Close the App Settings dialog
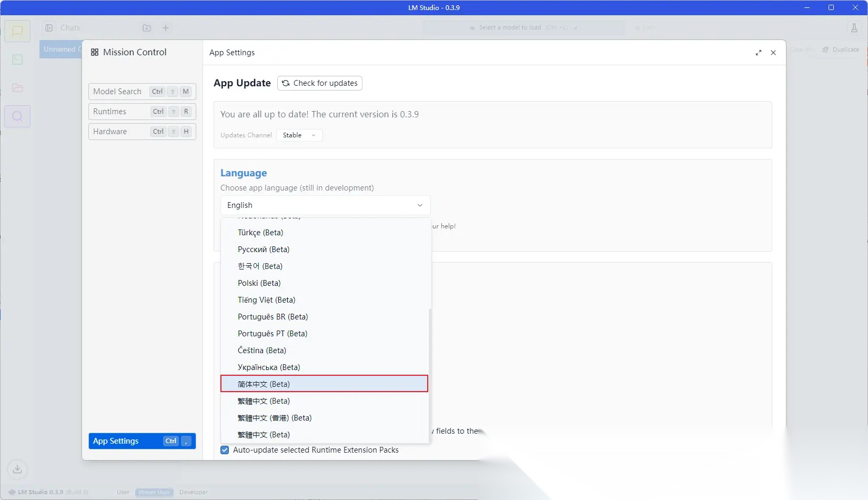Viewport: 868px width, 500px height. pos(773,53)
